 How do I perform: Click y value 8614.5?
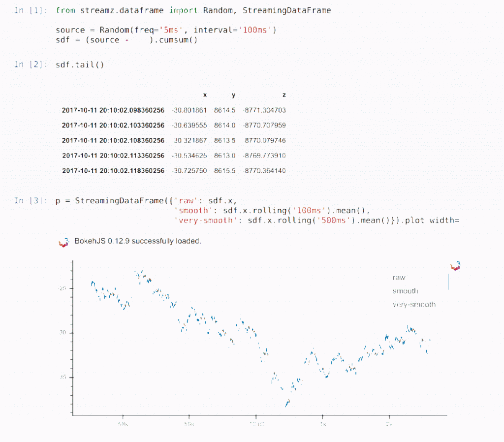(x=224, y=110)
